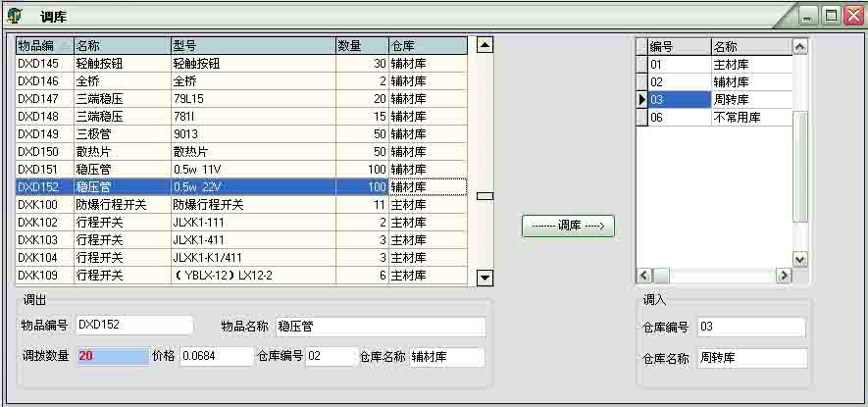
Task: Select warehouse 06 不常用库
Action: (x=720, y=118)
